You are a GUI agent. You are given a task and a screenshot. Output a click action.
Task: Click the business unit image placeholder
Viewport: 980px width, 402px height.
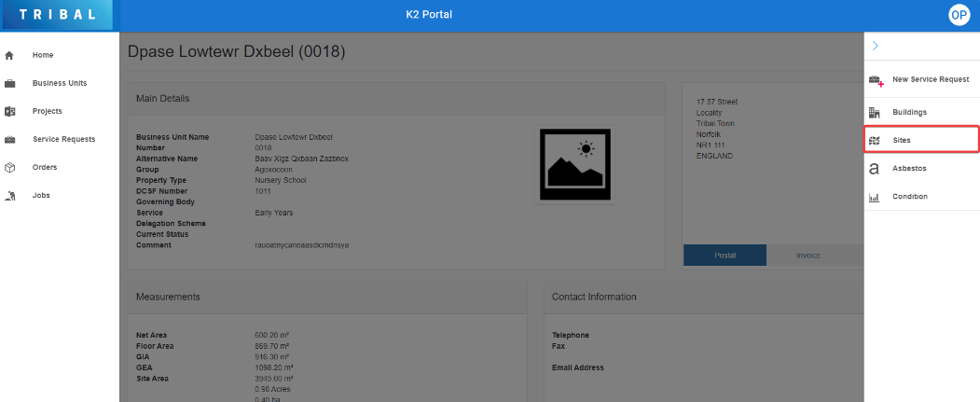(574, 165)
